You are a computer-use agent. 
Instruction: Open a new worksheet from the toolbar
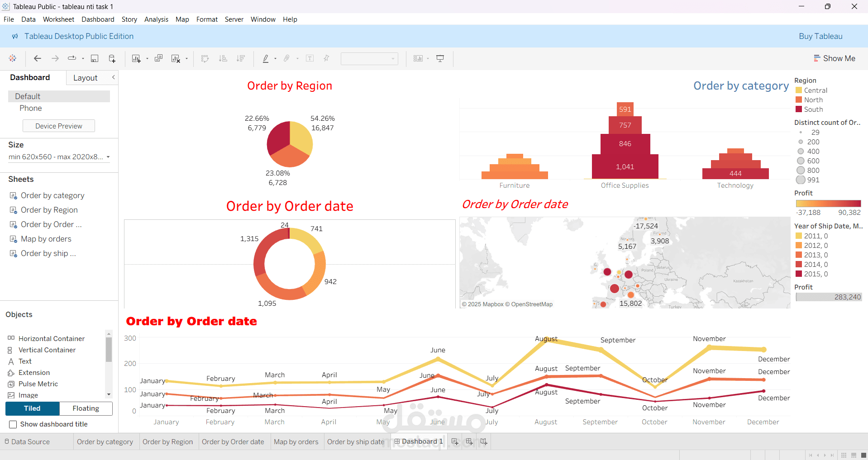click(136, 58)
